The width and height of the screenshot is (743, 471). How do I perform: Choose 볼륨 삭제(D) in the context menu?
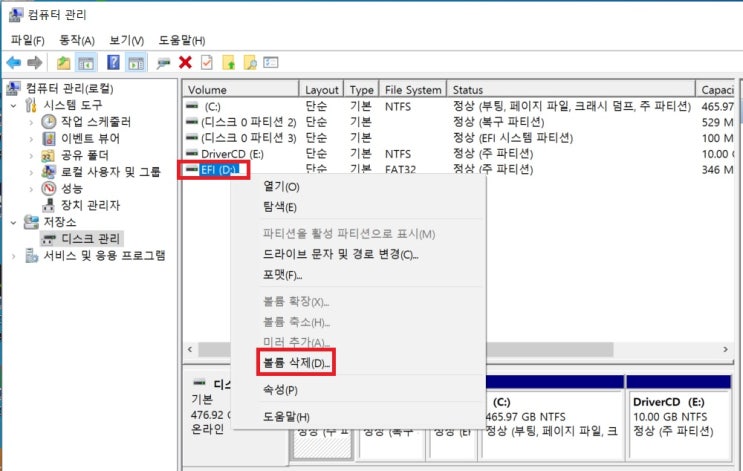(x=296, y=362)
